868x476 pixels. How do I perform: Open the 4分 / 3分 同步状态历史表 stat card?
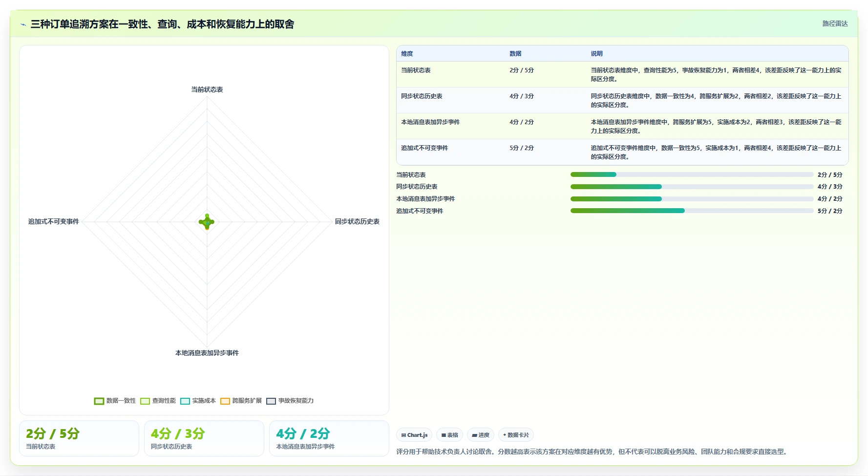[x=204, y=438]
